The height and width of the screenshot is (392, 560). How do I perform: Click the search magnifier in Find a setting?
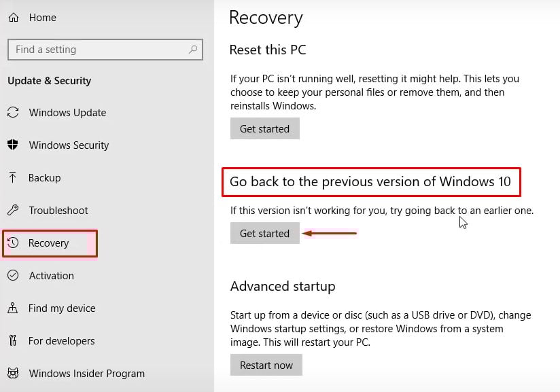(192, 50)
